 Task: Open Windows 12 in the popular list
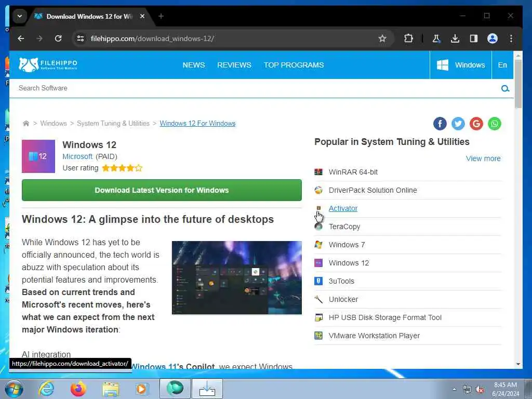pos(349,263)
